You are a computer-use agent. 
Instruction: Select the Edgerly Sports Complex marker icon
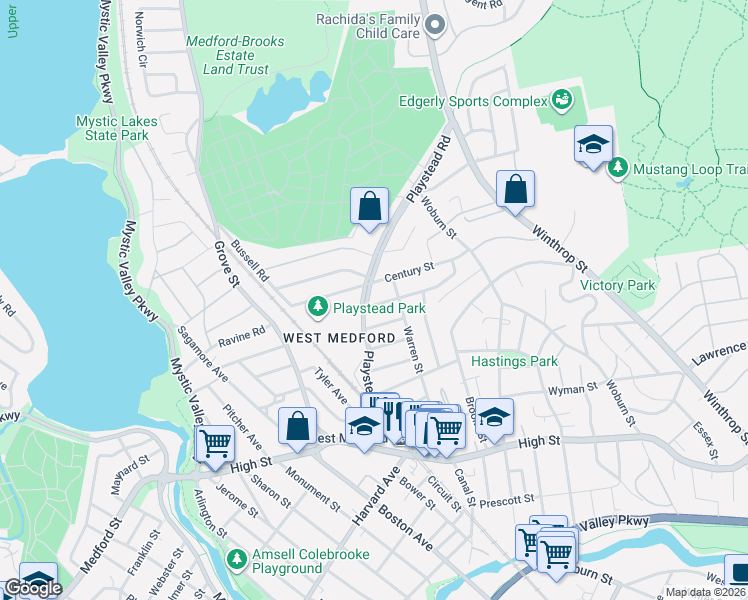pos(561,100)
